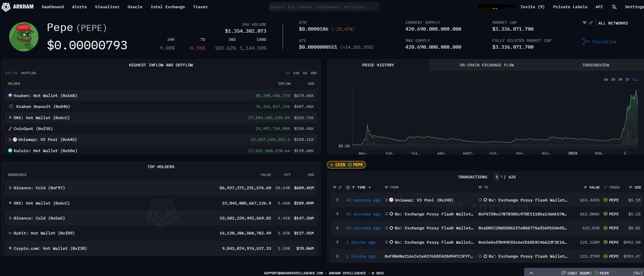Open the Oracle page
The height and width of the screenshot is (276, 644).
tap(135, 7)
